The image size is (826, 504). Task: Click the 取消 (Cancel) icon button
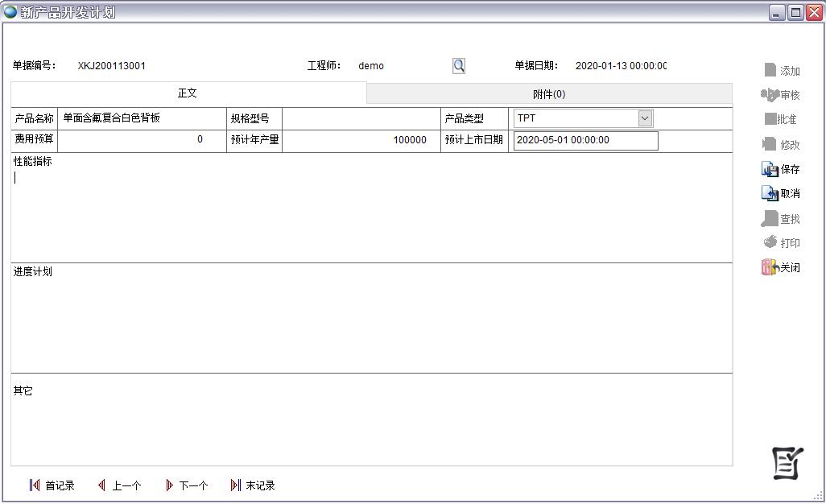[x=770, y=193]
